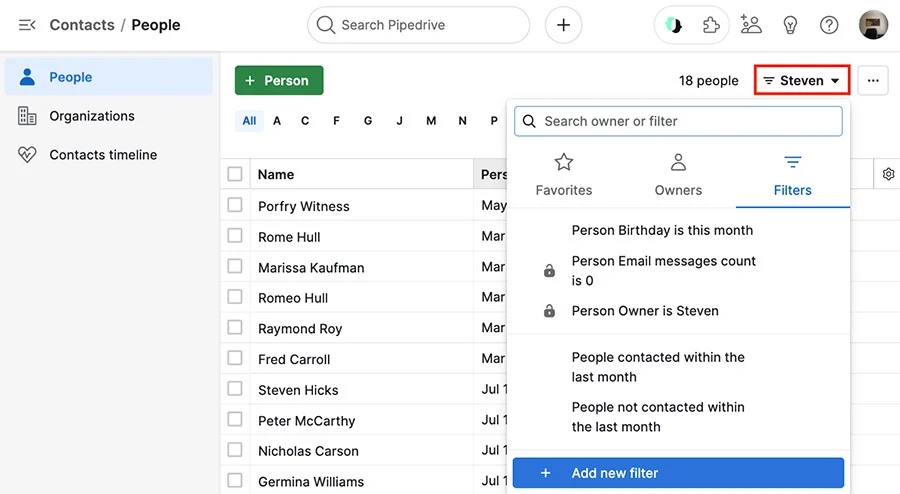Open the three-dot more options menu

(873, 81)
